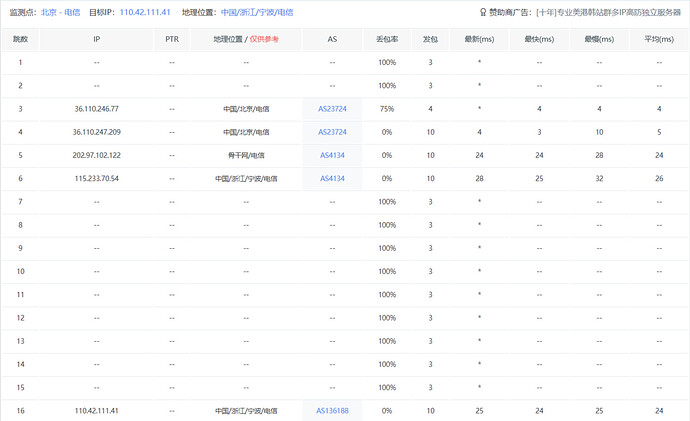Click average time 26 in hop 6
Screen dimensions: 690x421
tap(659, 179)
